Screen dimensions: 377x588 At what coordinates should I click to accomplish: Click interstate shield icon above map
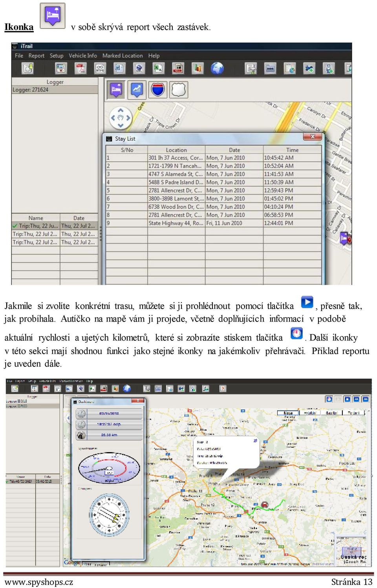[x=158, y=89]
